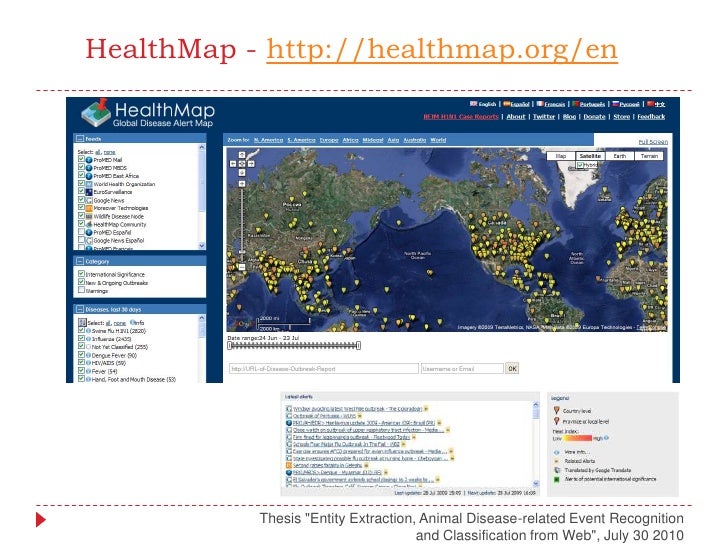Viewport: 728px width, 546px height.
Task: Open the Twitter link
Action: click(x=544, y=117)
